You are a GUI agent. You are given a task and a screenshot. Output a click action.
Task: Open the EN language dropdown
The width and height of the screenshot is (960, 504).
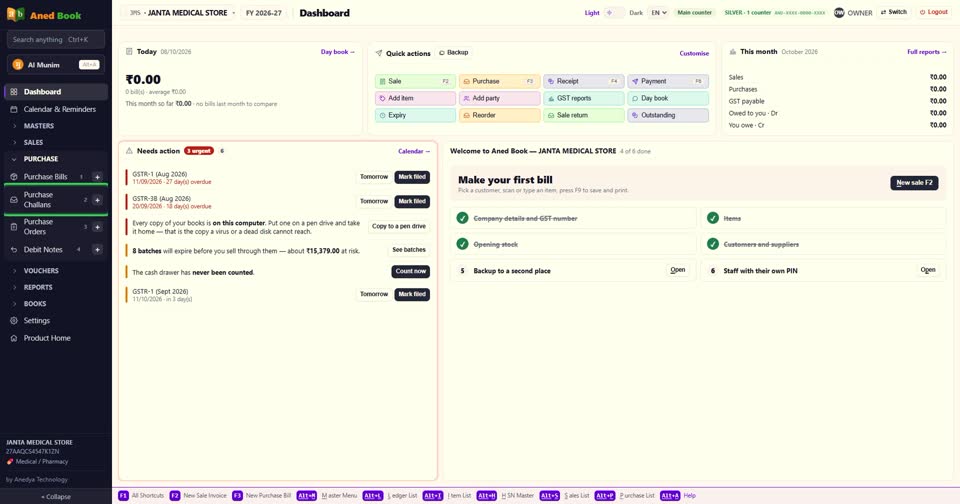click(658, 12)
